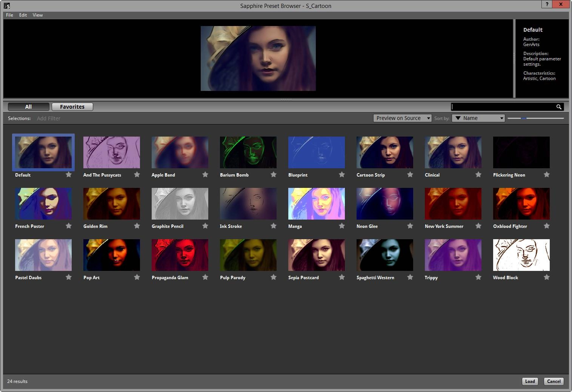Select the Flickering Neon thumbnail
This screenshot has width=572, height=392.
(521, 152)
